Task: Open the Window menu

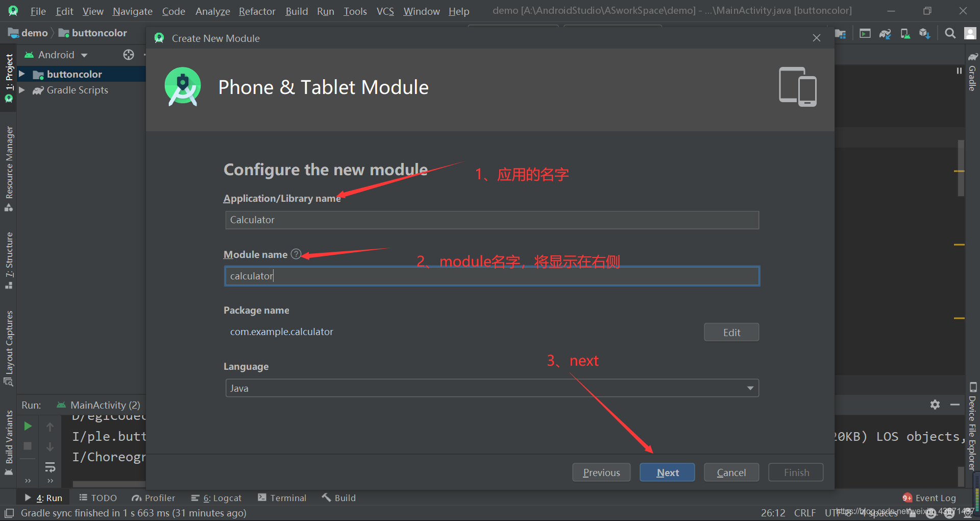Action: (422, 11)
